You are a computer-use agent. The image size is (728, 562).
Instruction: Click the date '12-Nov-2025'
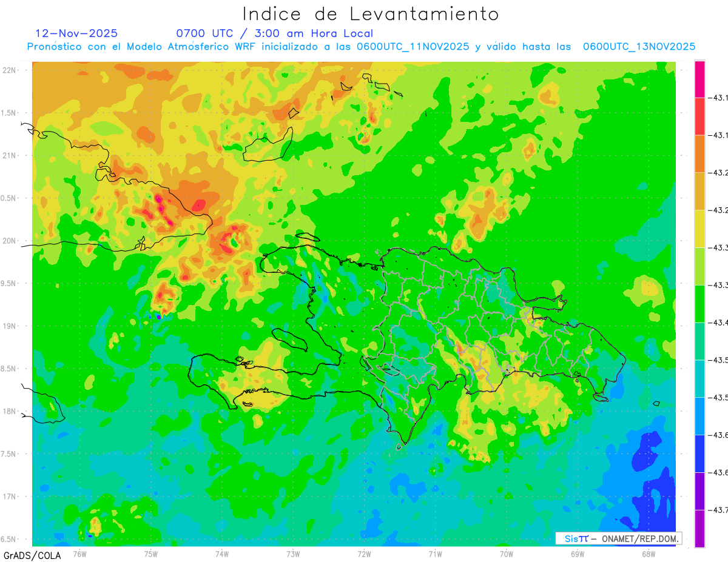(x=76, y=33)
